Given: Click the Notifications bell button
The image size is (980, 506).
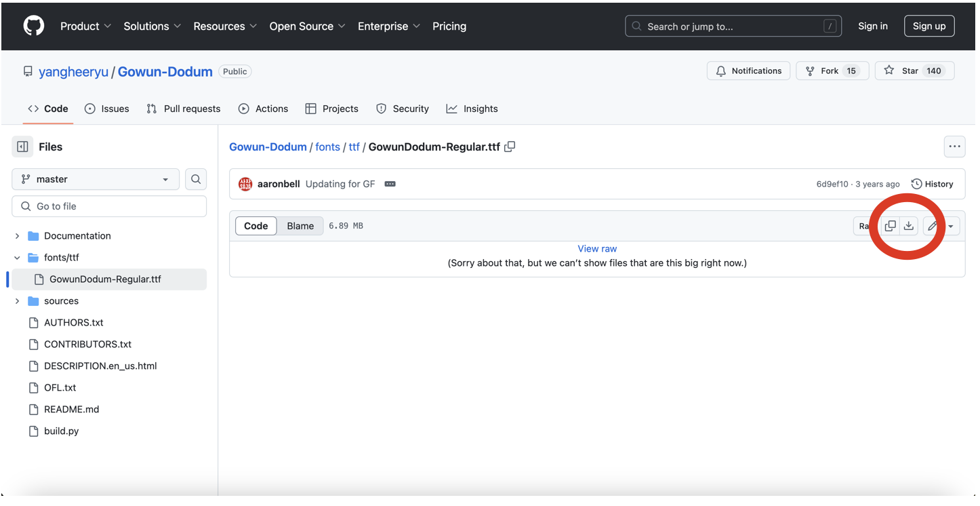Looking at the screenshot, I should click(x=749, y=71).
